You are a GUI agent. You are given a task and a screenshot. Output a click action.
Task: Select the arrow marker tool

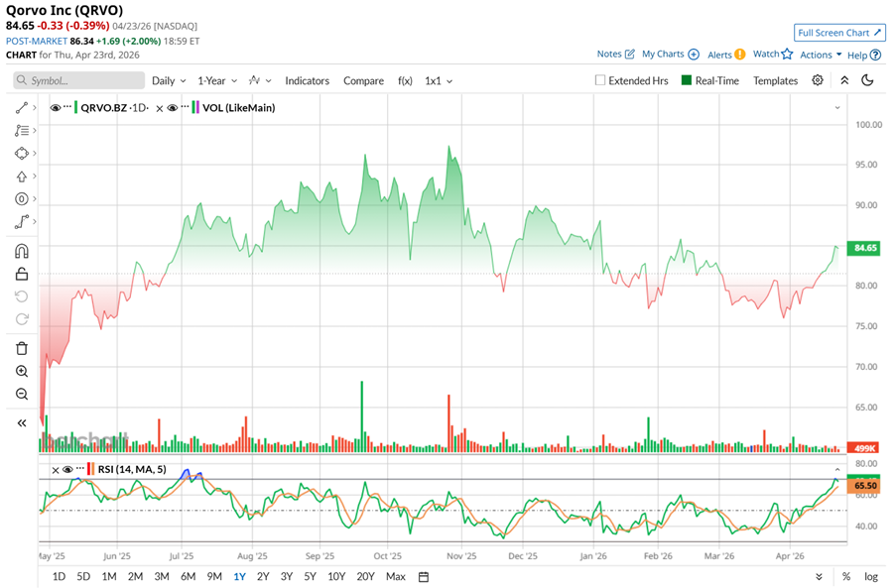coord(22,176)
